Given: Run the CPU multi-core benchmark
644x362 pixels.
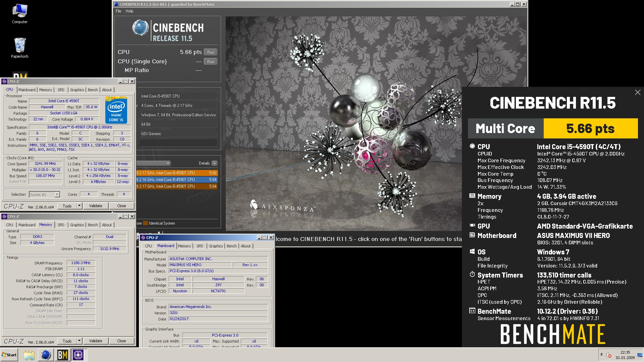Looking at the screenshot, I should click(x=211, y=52).
